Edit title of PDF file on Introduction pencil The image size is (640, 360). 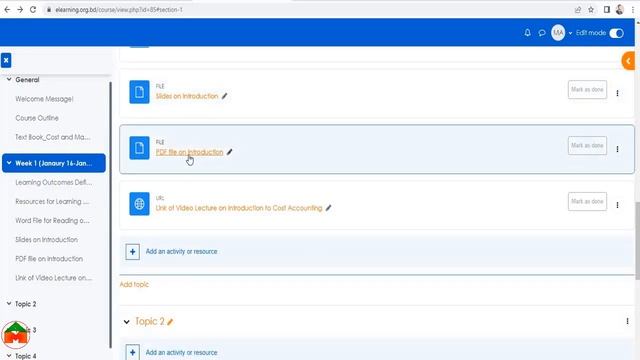click(x=229, y=152)
